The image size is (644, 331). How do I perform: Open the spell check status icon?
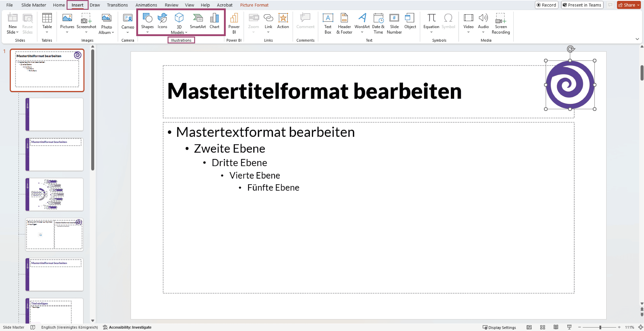point(33,327)
